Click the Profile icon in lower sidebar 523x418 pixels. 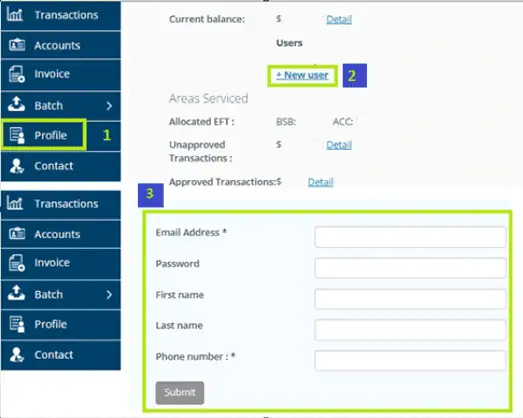coord(17,324)
